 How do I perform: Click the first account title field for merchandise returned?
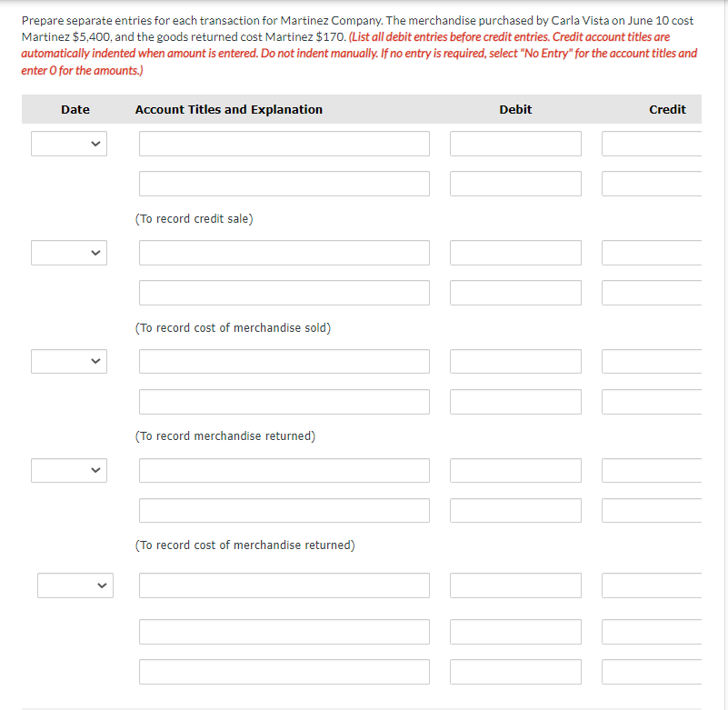284,361
